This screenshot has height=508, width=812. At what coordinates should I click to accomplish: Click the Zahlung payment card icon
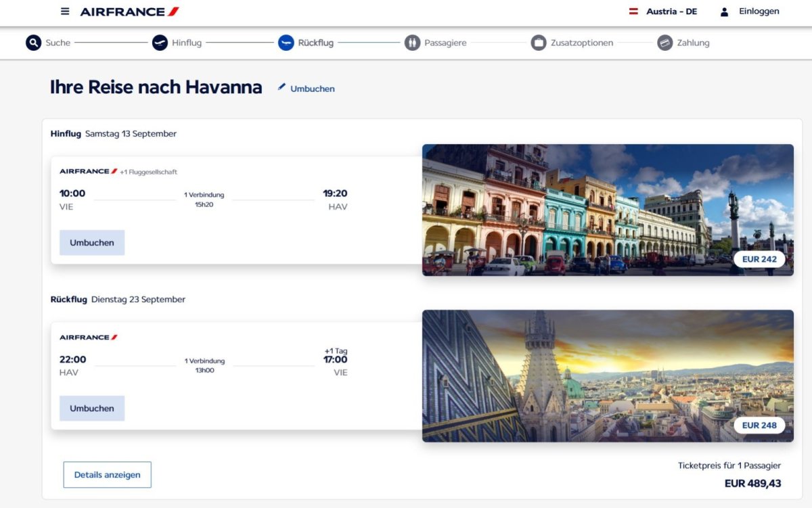click(x=664, y=43)
